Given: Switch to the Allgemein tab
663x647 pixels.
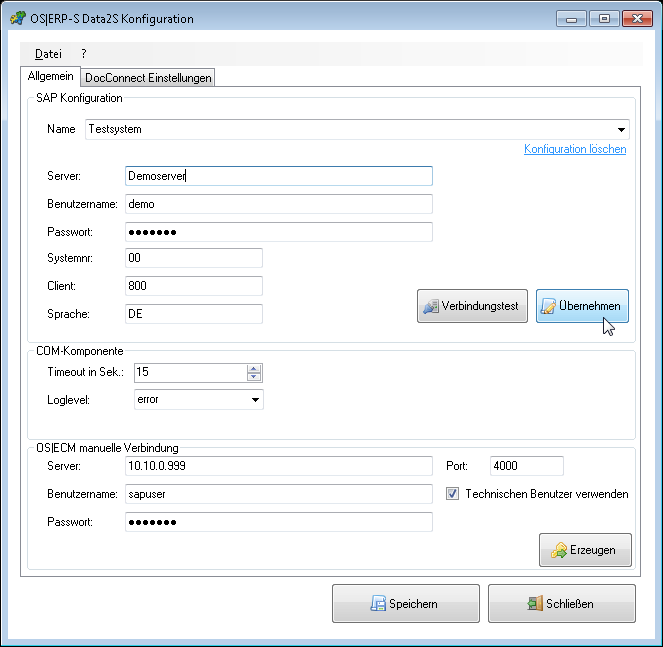Looking at the screenshot, I should [50, 76].
